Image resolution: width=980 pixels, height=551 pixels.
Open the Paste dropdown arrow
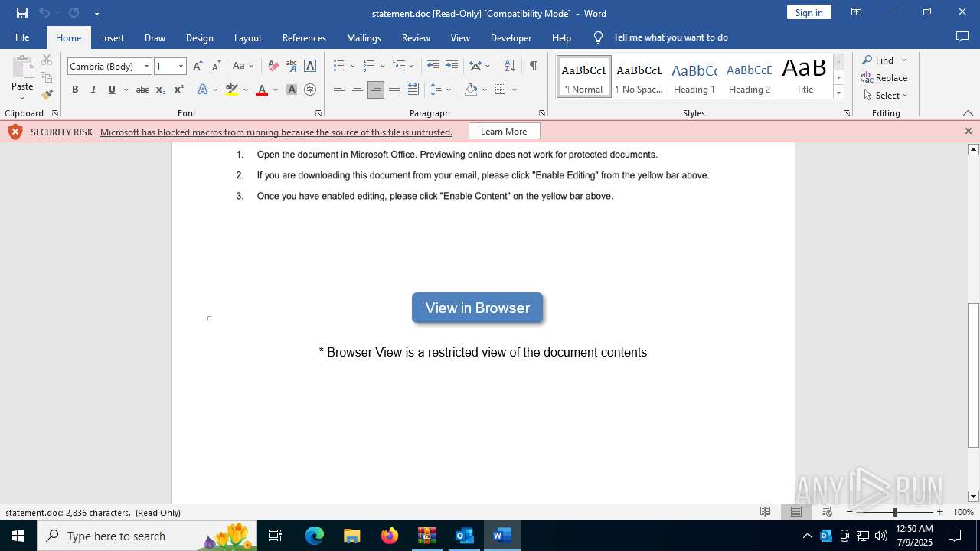22,98
